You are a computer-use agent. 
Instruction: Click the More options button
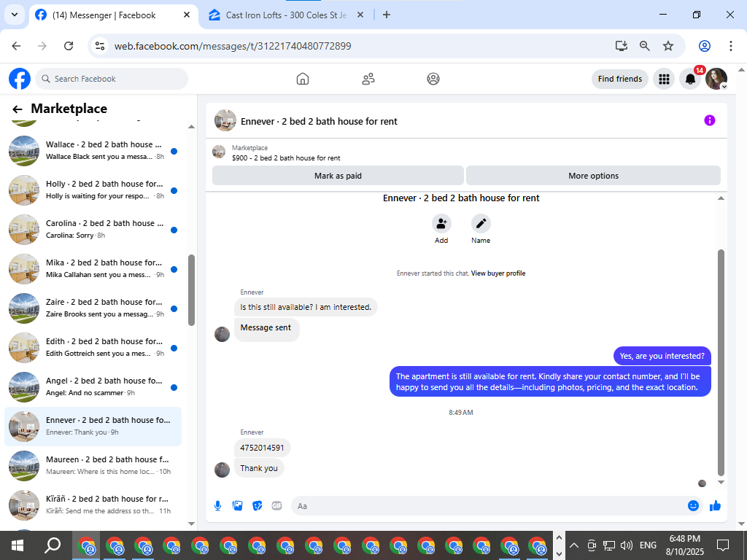pos(593,176)
